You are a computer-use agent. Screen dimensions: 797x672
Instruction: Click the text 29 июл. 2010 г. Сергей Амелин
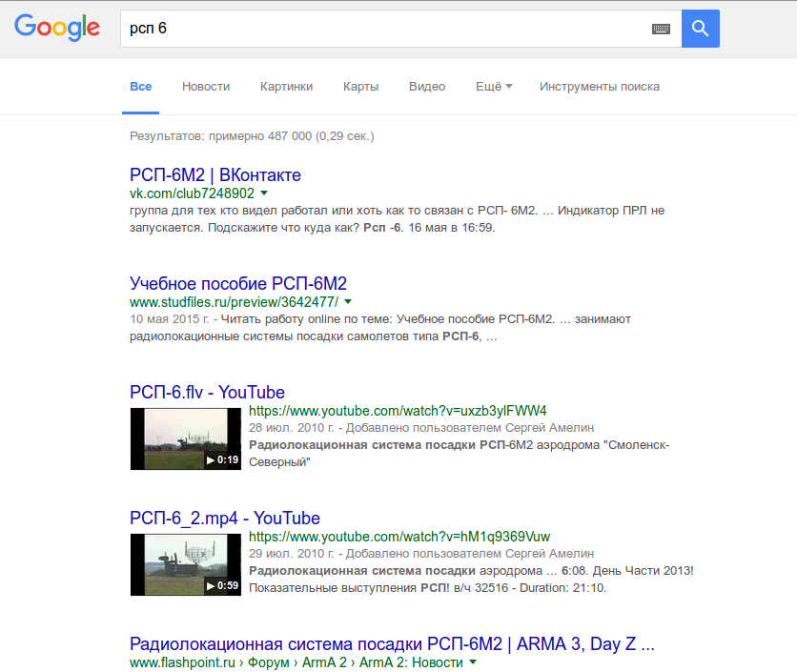click(420, 554)
